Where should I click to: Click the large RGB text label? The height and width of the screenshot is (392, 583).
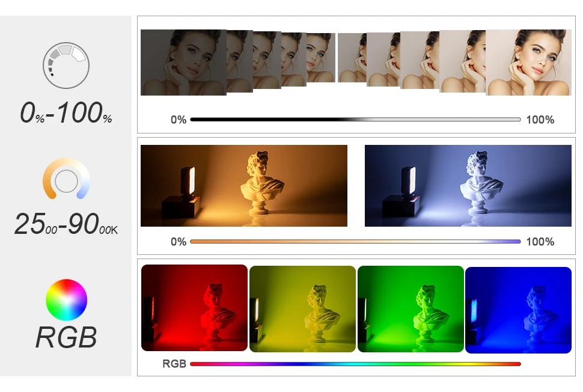click(x=66, y=337)
